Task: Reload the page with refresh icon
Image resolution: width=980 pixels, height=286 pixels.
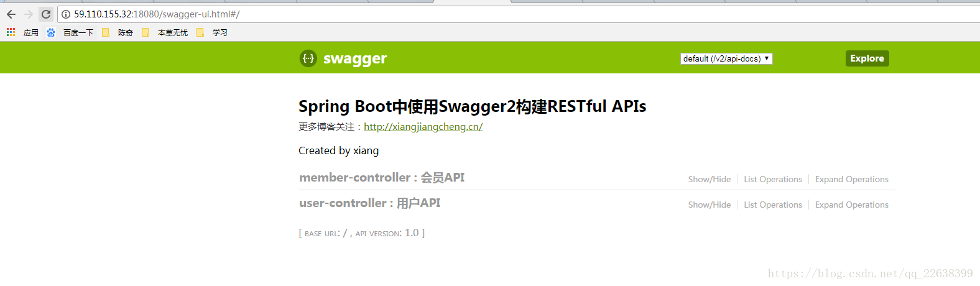Action: (x=46, y=14)
